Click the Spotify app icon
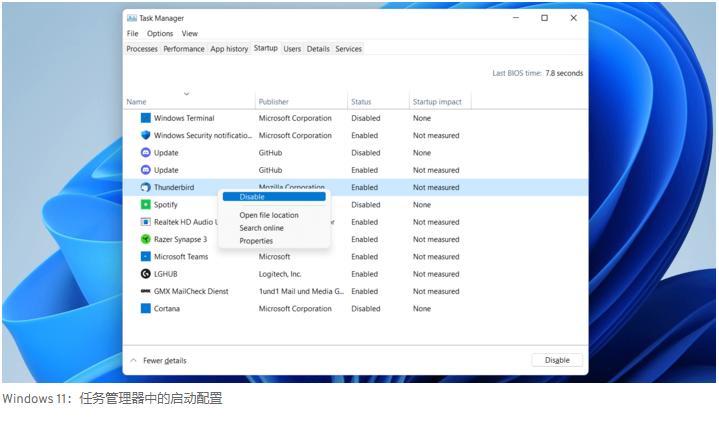Image resolution: width=719 pixels, height=423 pixels. [x=145, y=205]
